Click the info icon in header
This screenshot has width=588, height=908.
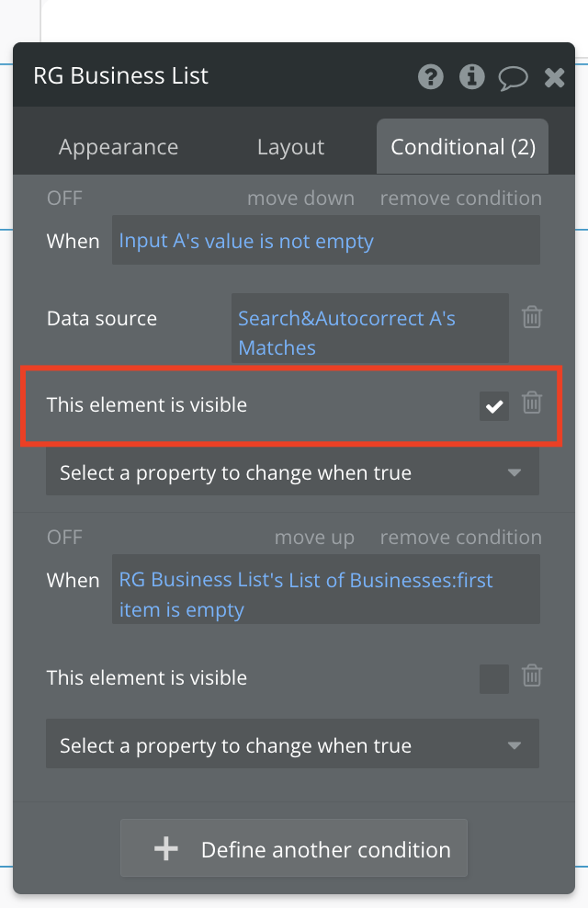point(471,76)
